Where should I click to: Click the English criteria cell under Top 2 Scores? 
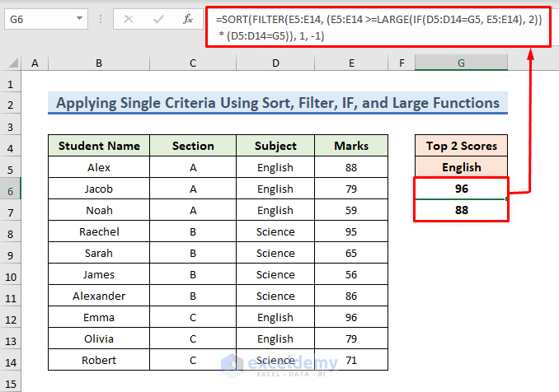(x=461, y=168)
